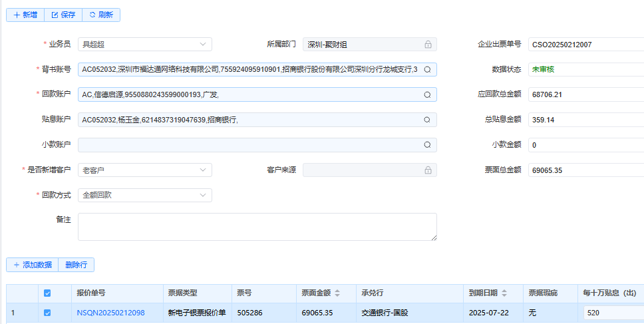This screenshot has width=644, height=324.
Task: Click the 数据状态 field showing 未审核
Action: tap(586, 69)
